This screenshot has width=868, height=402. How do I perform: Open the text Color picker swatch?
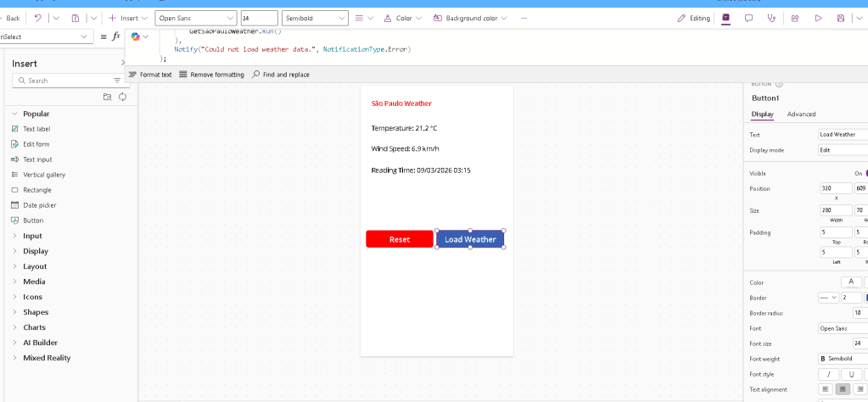(x=851, y=282)
